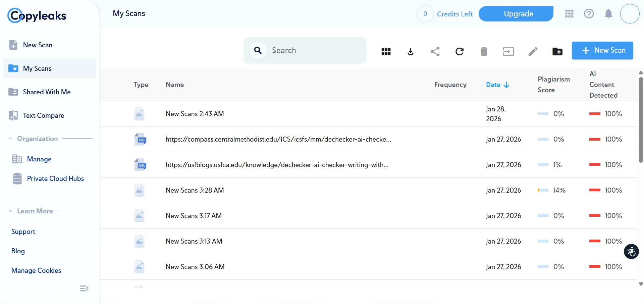This screenshot has height=304, width=644.
Task: Open Shared With Me in sidebar
Action: [x=47, y=92]
